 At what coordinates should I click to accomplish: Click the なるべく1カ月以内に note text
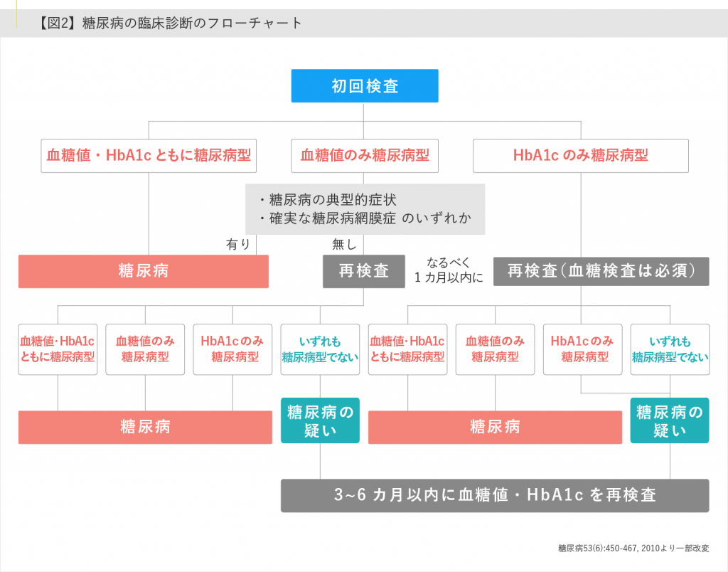[x=449, y=271]
